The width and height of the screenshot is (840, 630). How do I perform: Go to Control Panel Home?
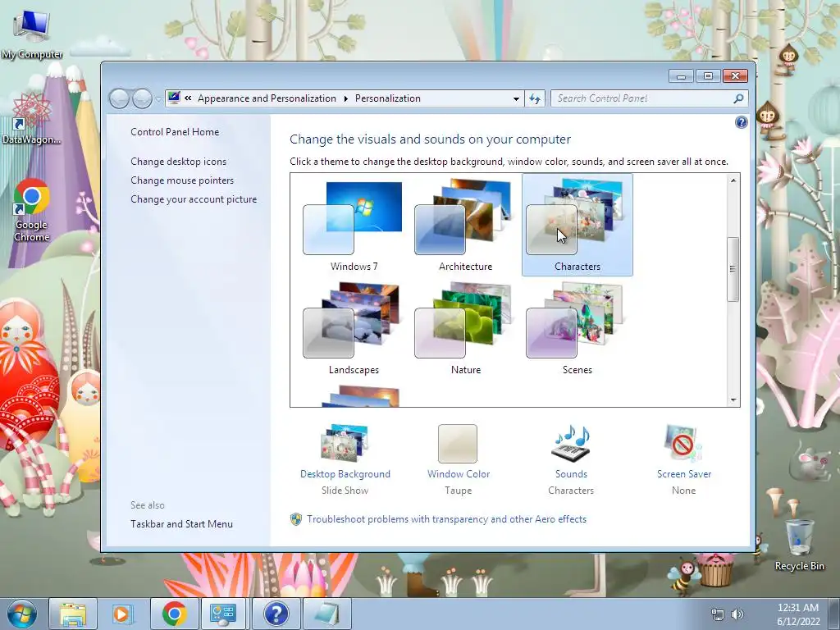175,132
